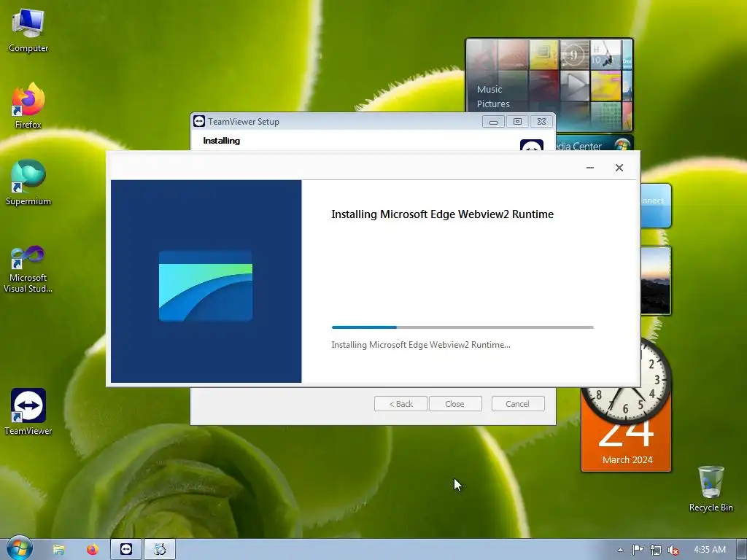This screenshot has width=747, height=560.
Task: Switch to TeamViewer taskbar button
Action: [126, 550]
